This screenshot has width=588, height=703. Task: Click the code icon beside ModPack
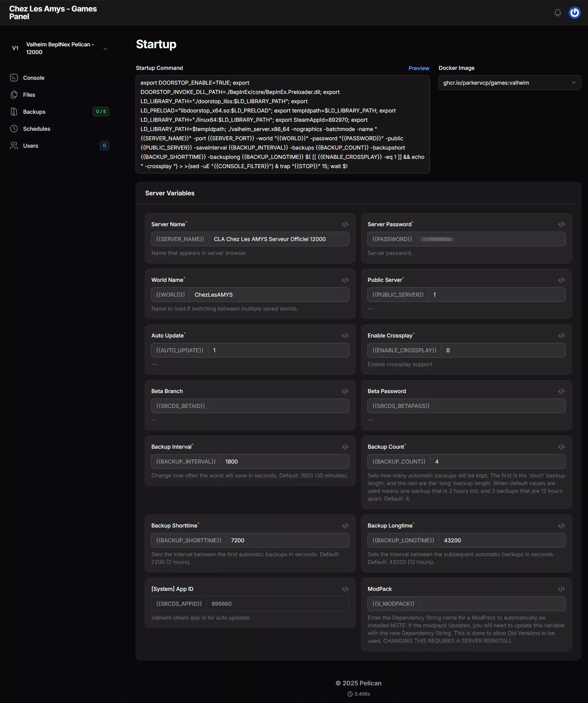561,589
